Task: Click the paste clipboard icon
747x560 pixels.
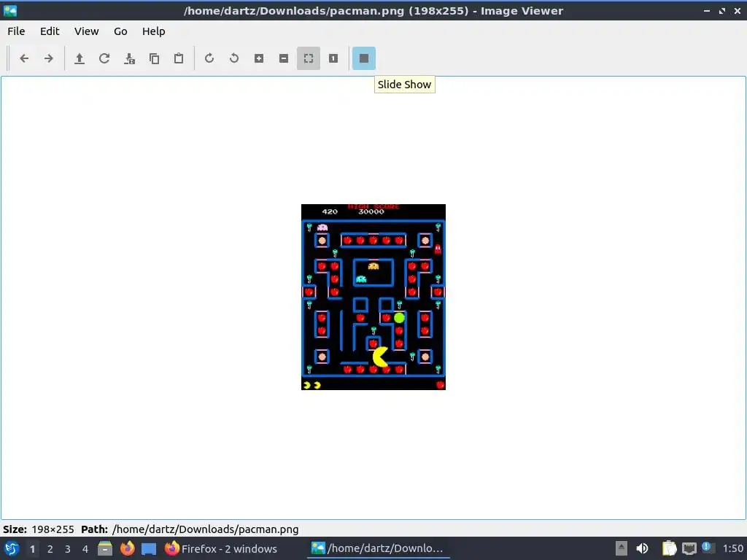Action: pyautogui.click(x=179, y=58)
